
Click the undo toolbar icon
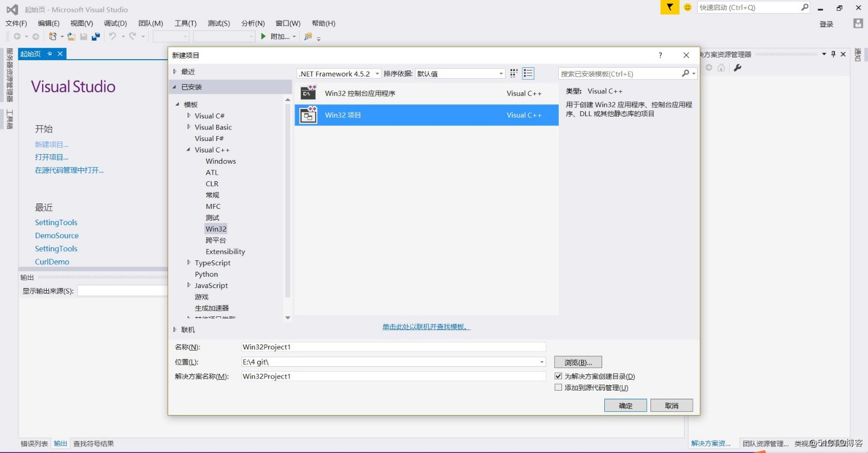coord(112,36)
